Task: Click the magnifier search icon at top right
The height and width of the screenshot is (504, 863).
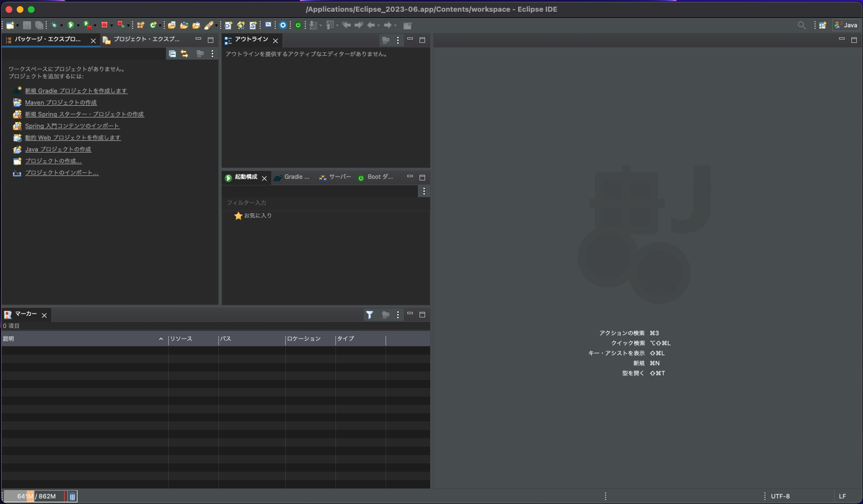Action: coord(802,25)
